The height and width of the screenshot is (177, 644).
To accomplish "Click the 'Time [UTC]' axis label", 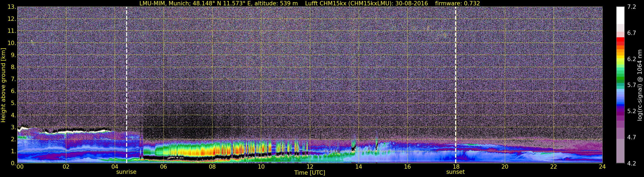I will click(x=309, y=173).
